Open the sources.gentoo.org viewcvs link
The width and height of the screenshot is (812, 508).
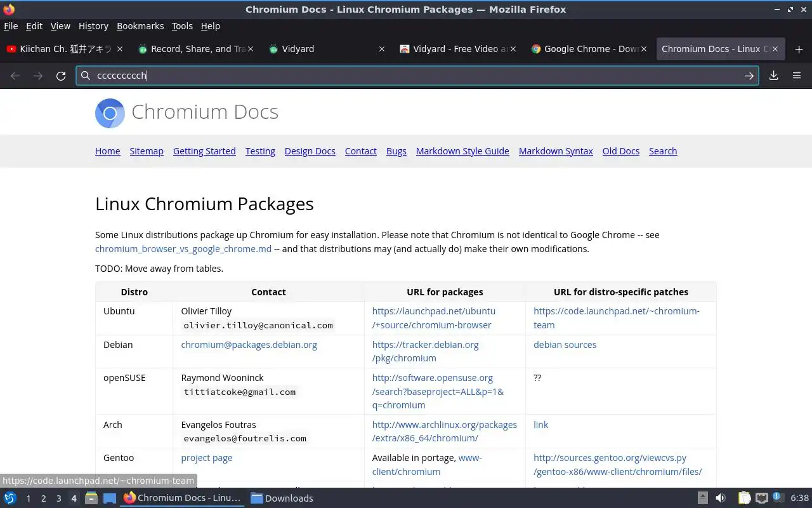point(617,465)
